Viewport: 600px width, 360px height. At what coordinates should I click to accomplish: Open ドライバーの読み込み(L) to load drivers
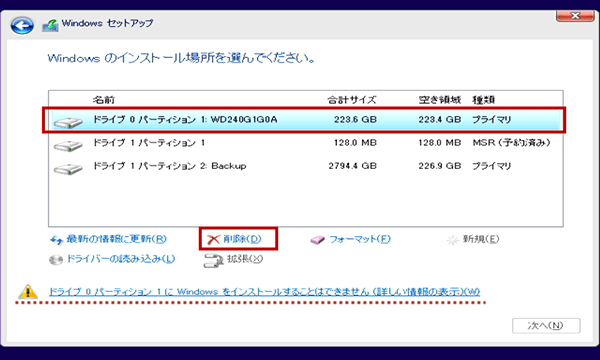tap(121, 259)
